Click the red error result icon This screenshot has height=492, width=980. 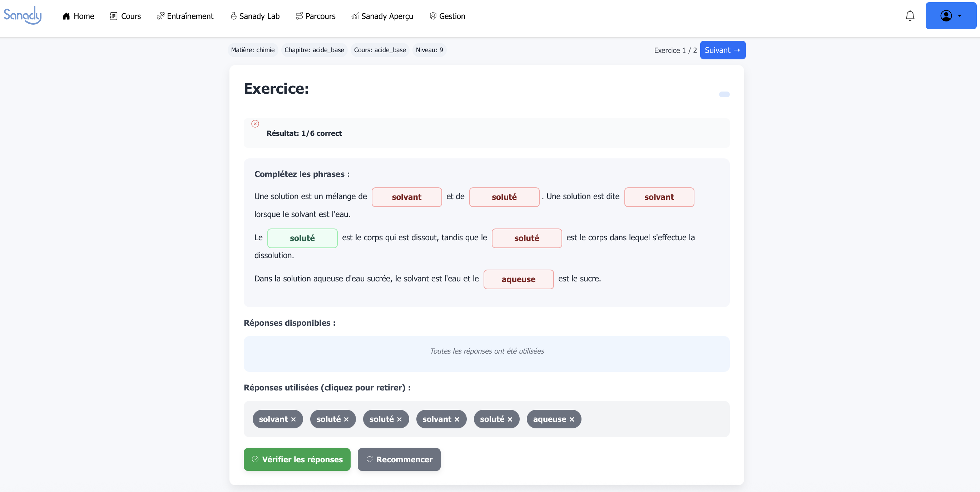(255, 124)
